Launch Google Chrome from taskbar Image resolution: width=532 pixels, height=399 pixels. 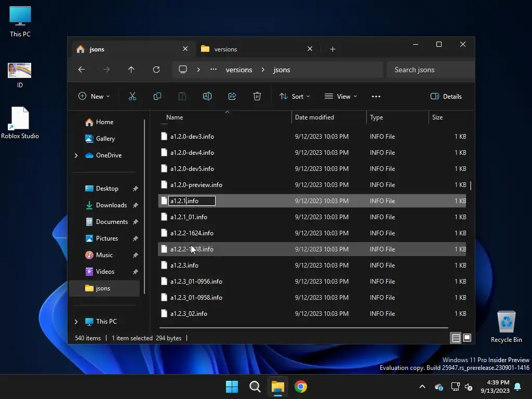point(301,387)
